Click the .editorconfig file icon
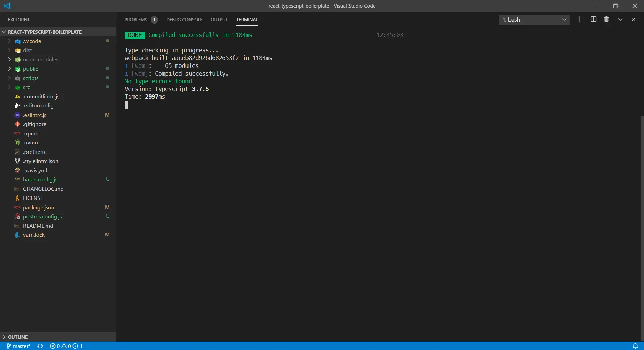Viewport: 644px width, 350px height. click(x=17, y=105)
